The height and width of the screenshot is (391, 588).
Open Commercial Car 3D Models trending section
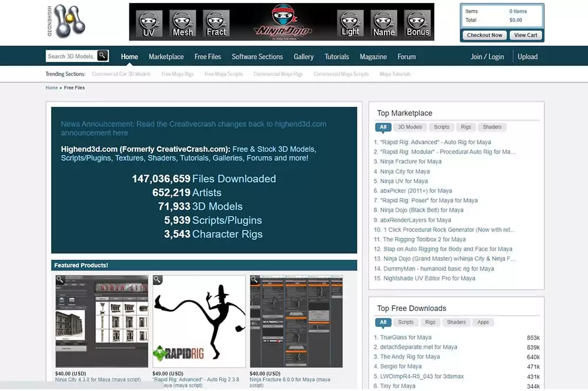(122, 74)
